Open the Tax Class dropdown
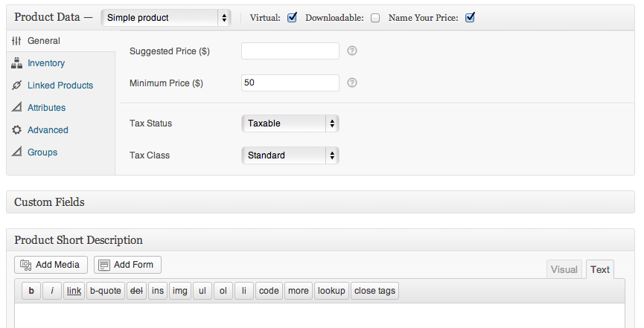 [x=290, y=155]
